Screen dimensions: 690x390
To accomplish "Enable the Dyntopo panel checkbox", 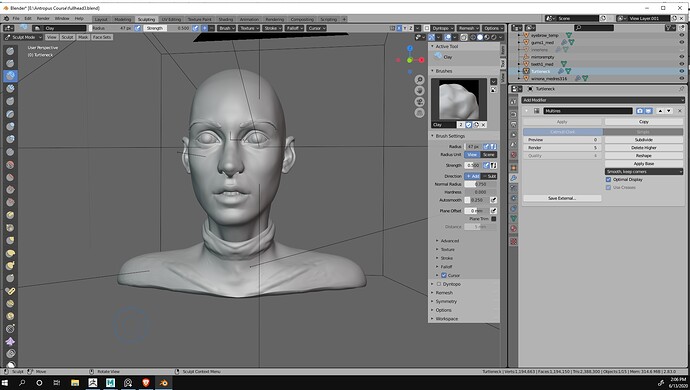I will pyautogui.click(x=439, y=284).
